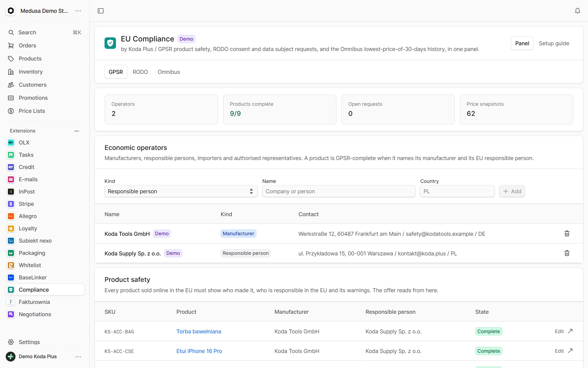Open the Loyalty extension

click(45, 228)
